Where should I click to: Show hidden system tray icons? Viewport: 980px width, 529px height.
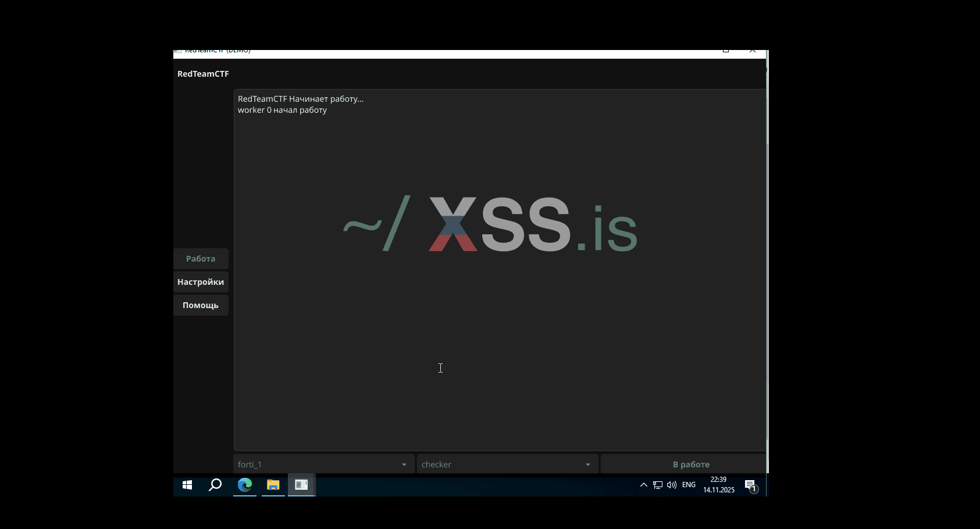point(643,485)
